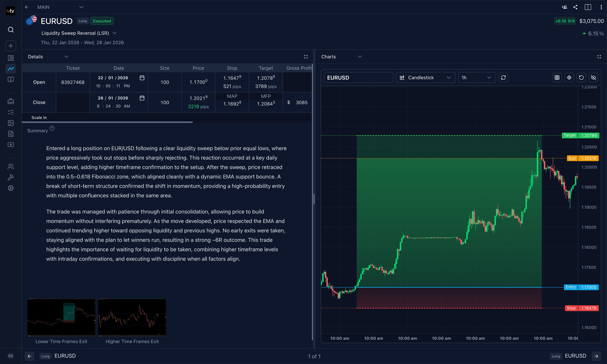Toggle the split panel layout icon
The image size is (607, 364).
[588, 7]
